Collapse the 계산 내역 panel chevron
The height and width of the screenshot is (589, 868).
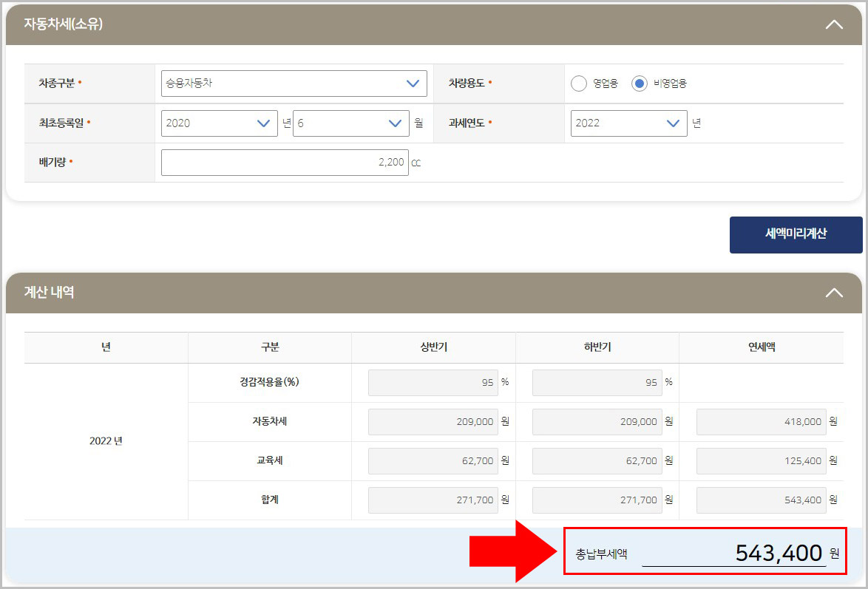(834, 293)
